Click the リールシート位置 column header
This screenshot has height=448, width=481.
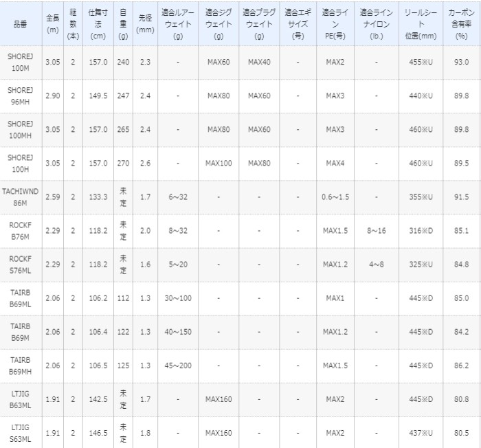(420, 23)
